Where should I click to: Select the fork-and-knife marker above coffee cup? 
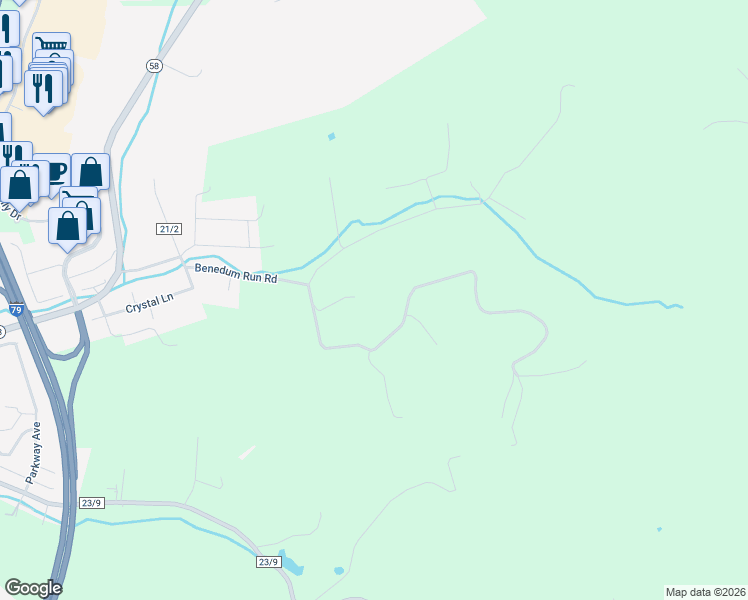(16, 152)
